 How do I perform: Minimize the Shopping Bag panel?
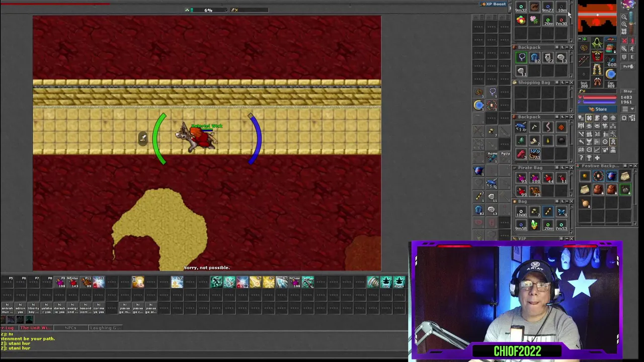567,82
